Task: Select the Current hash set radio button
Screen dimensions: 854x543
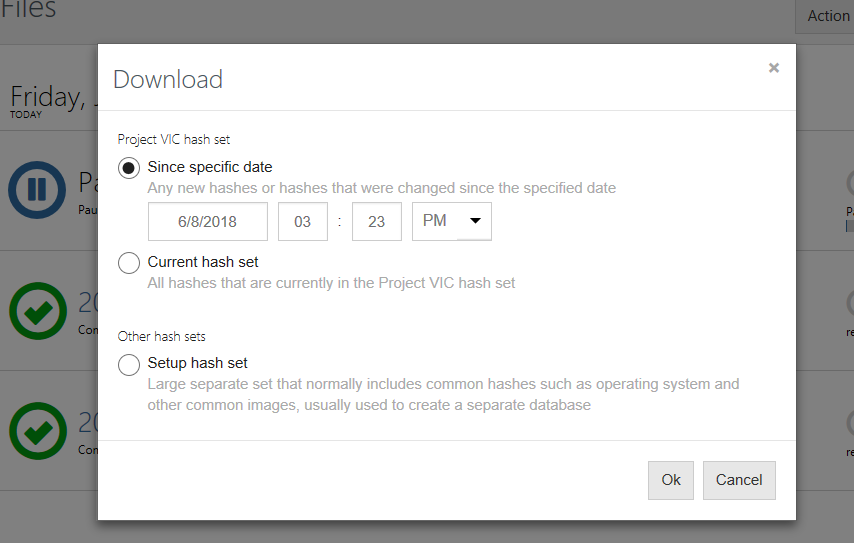Action: 129,263
